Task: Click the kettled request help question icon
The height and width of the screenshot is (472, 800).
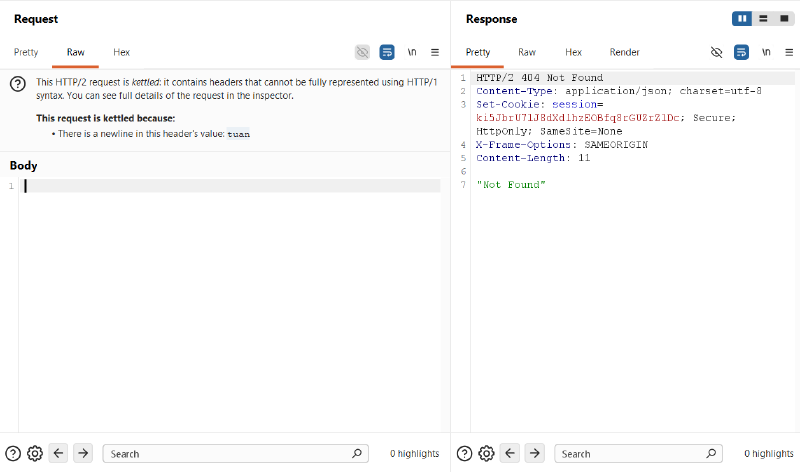Action: pos(18,84)
